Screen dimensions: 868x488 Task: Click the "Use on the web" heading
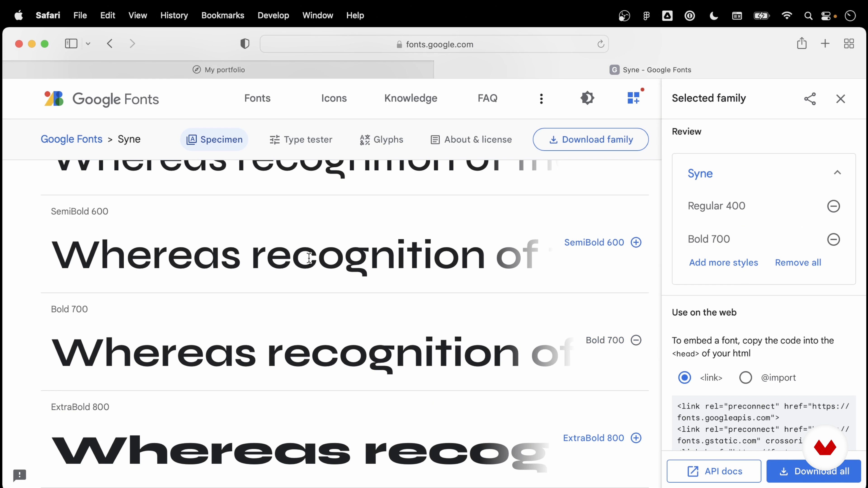704,312
